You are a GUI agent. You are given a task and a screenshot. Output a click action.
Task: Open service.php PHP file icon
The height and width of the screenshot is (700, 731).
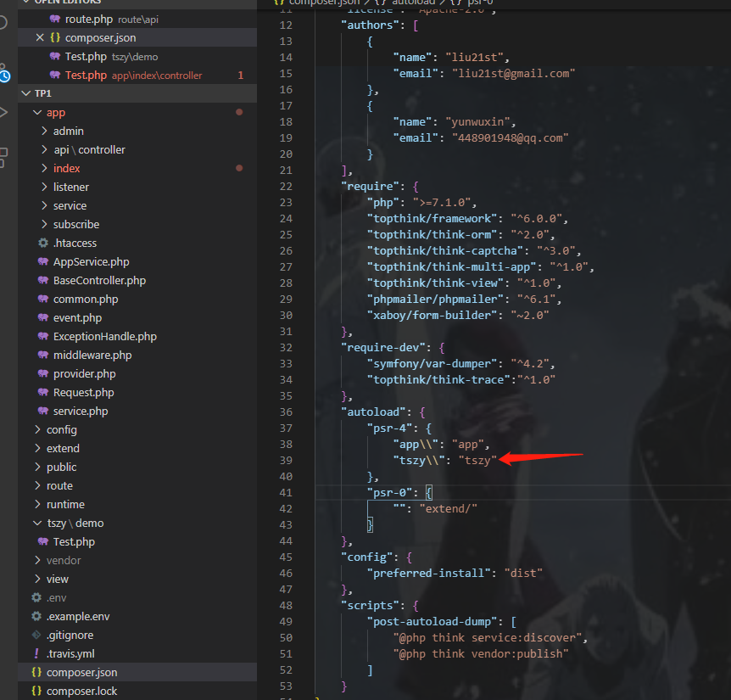[43, 411]
